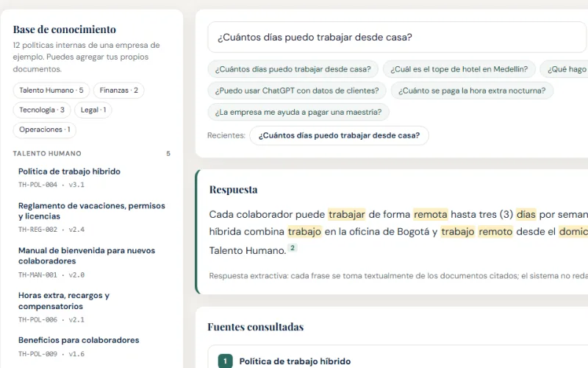Filter by Tecnología · 3 chip
This screenshot has width=588, height=368.
(42, 110)
